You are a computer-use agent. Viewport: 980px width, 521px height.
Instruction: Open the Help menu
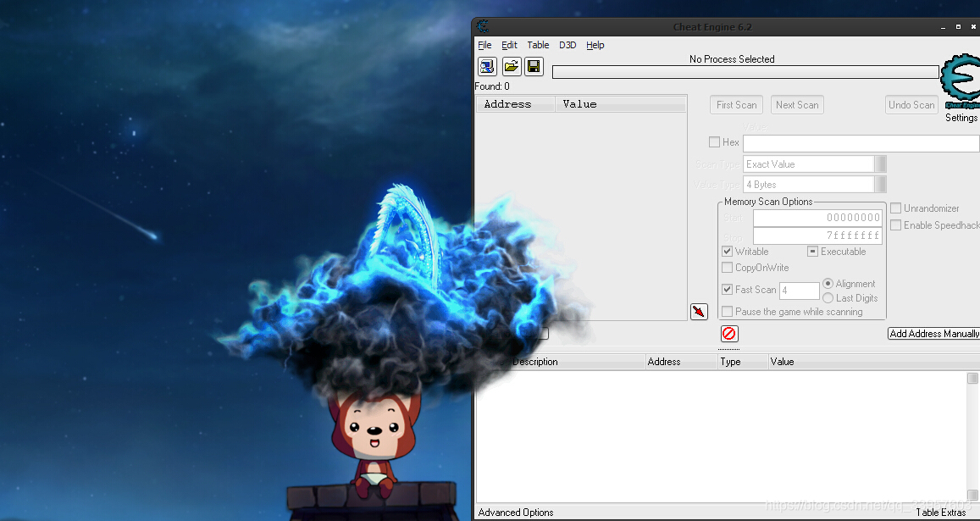click(x=595, y=45)
